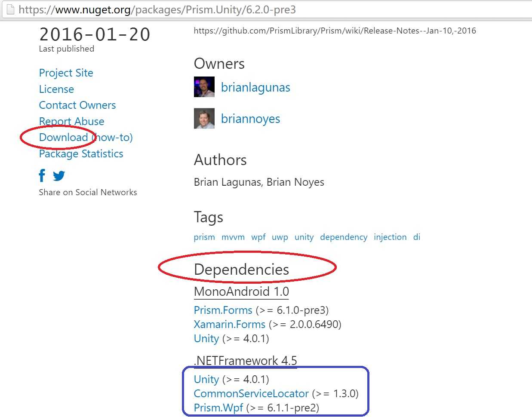Click the Contact Owners link

(x=77, y=105)
